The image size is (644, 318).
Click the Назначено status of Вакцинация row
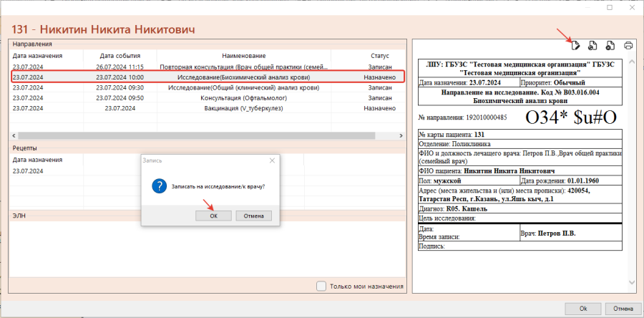click(379, 108)
